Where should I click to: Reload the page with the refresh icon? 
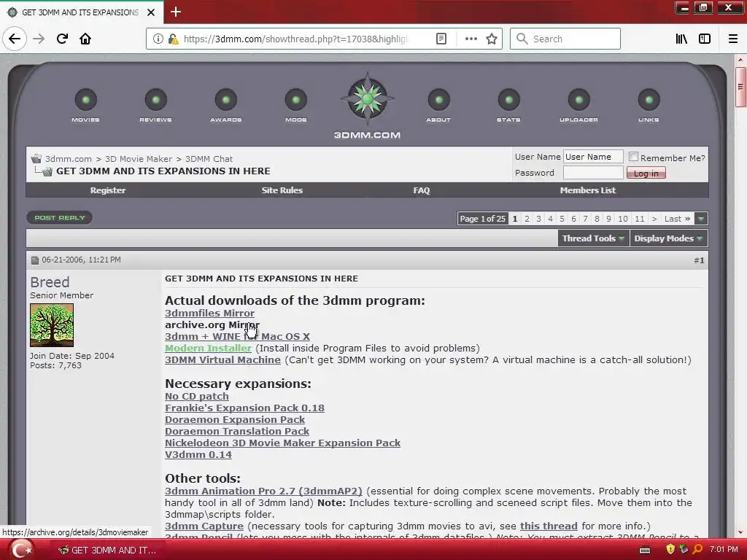point(62,39)
